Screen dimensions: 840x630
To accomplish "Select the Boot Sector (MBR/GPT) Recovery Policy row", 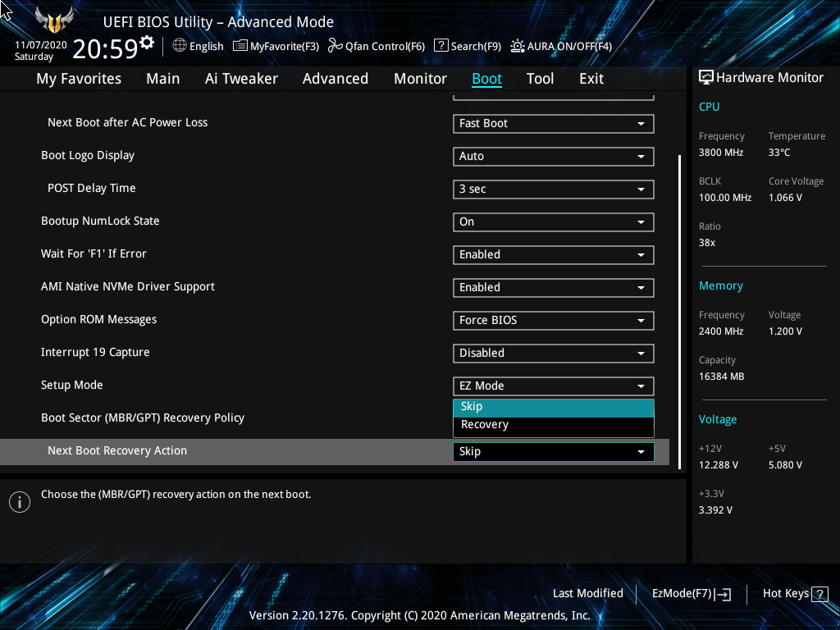I will 143,418.
